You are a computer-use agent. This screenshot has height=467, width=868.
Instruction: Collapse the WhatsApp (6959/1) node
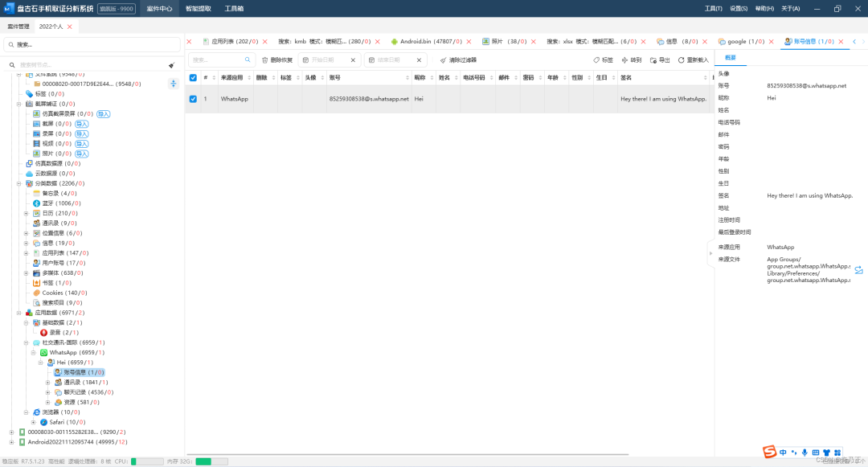click(x=33, y=353)
